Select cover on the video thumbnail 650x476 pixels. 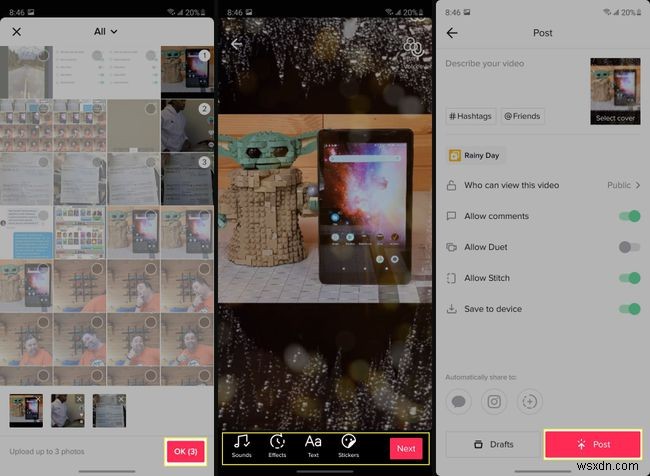pyautogui.click(x=615, y=118)
